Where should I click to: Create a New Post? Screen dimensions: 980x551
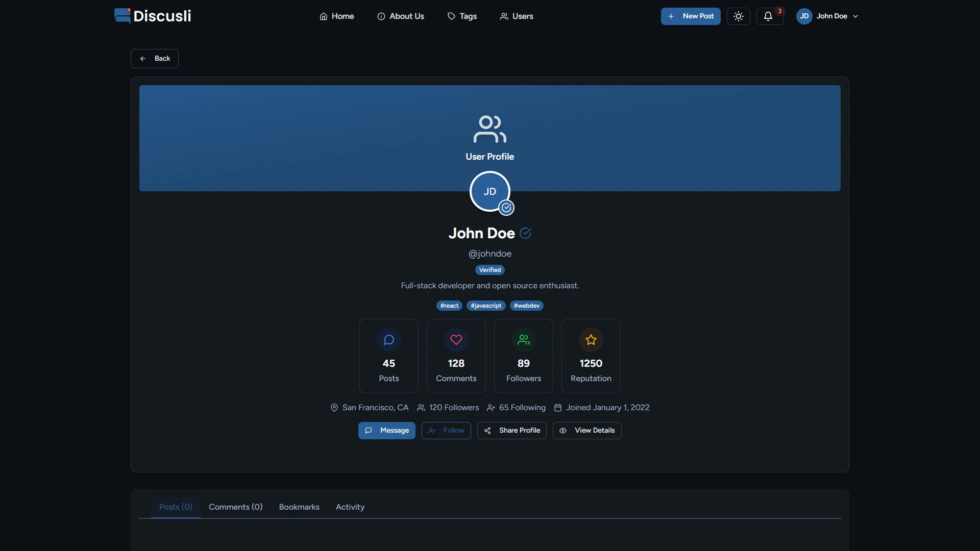coord(691,16)
